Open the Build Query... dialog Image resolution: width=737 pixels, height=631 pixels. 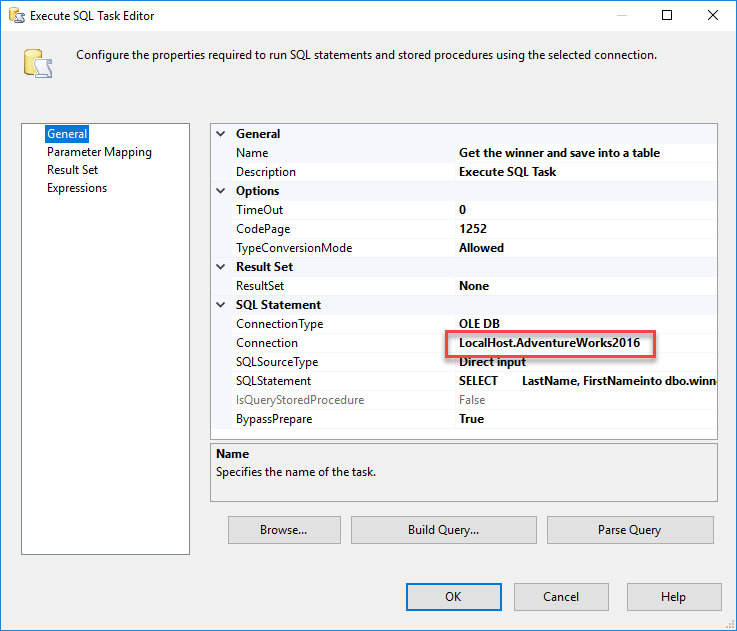(x=443, y=530)
